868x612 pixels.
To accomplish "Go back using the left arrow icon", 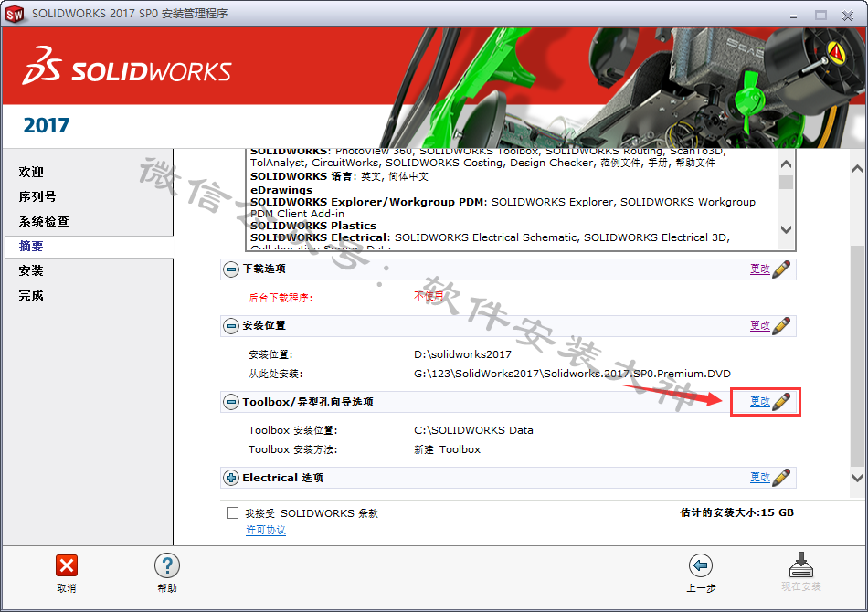I will pos(700,565).
